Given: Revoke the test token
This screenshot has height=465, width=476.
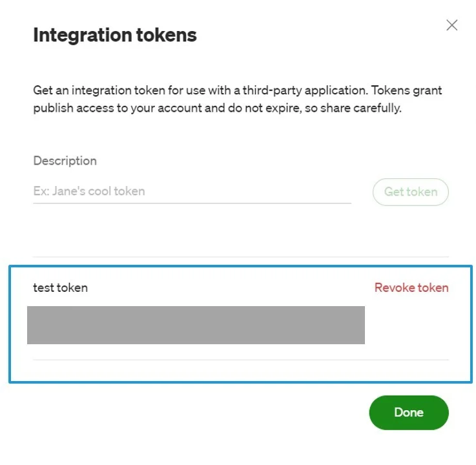Looking at the screenshot, I should [x=411, y=287].
